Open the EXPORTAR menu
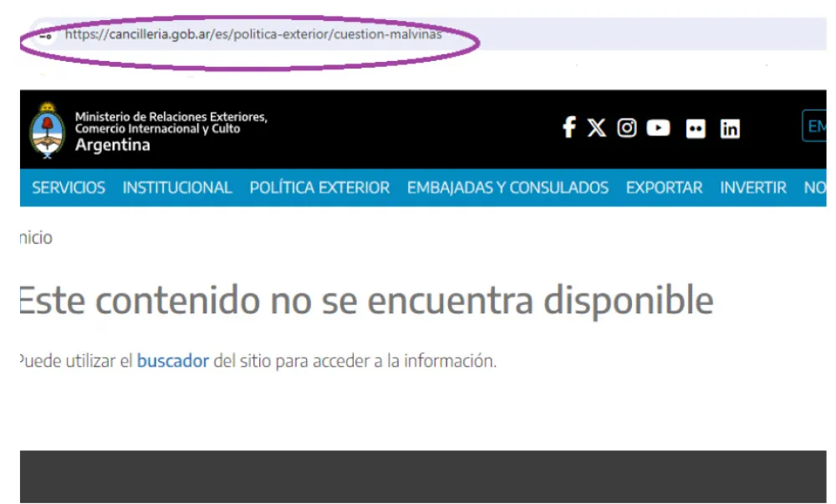836x504 pixels. click(x=665, y=187)
